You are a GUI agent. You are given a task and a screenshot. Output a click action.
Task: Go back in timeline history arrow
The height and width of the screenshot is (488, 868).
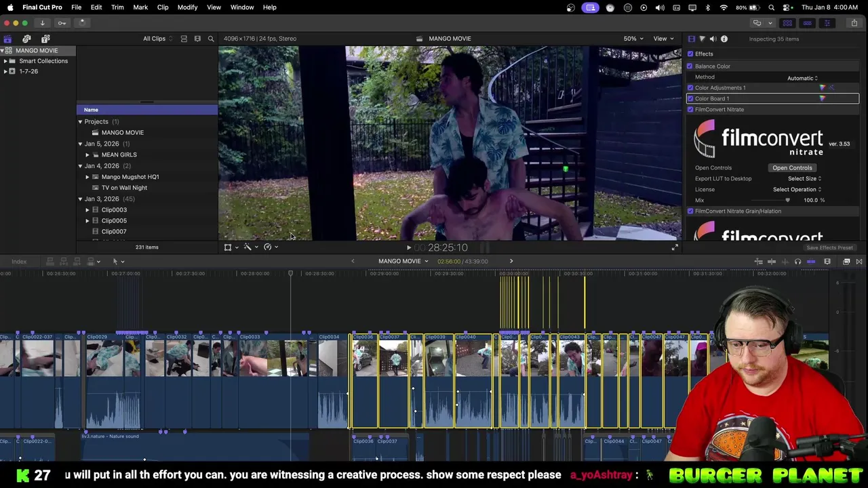click(x=353, y=262)
